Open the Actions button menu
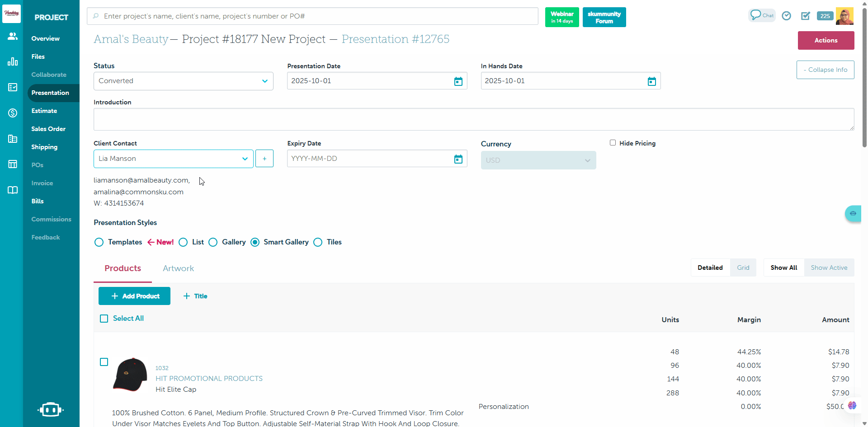 pos(826,40)
